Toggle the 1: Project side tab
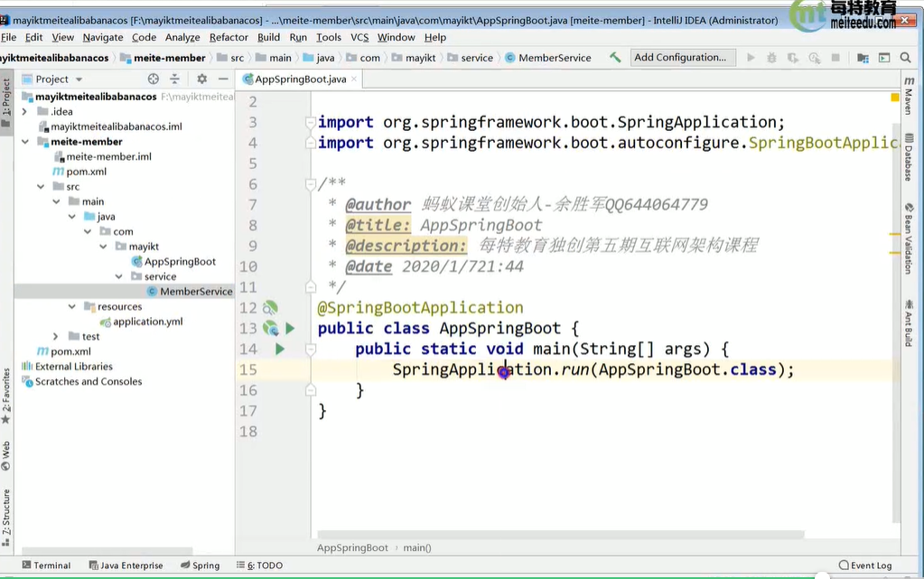This screenshot has width=924, height=579. 6,103
